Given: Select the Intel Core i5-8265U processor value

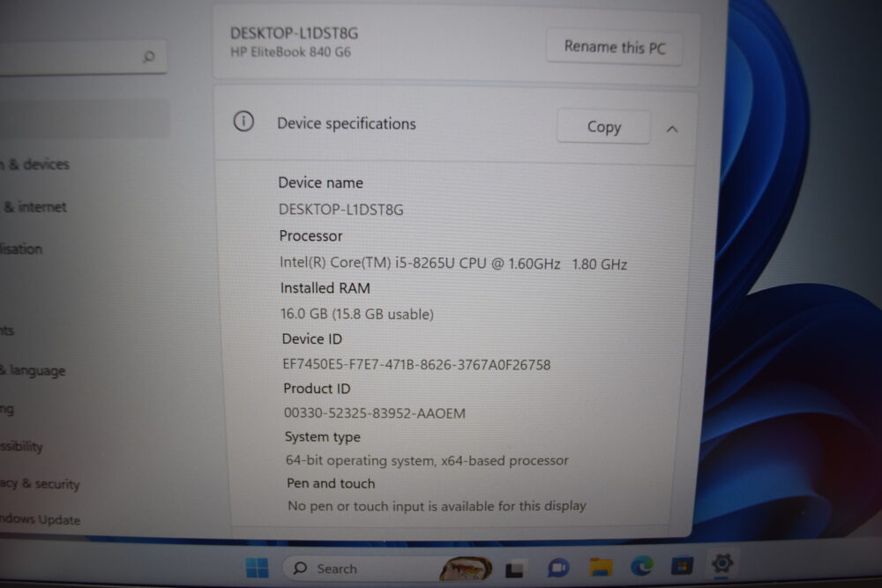Looking at the screenshot, I should point(453,264).
